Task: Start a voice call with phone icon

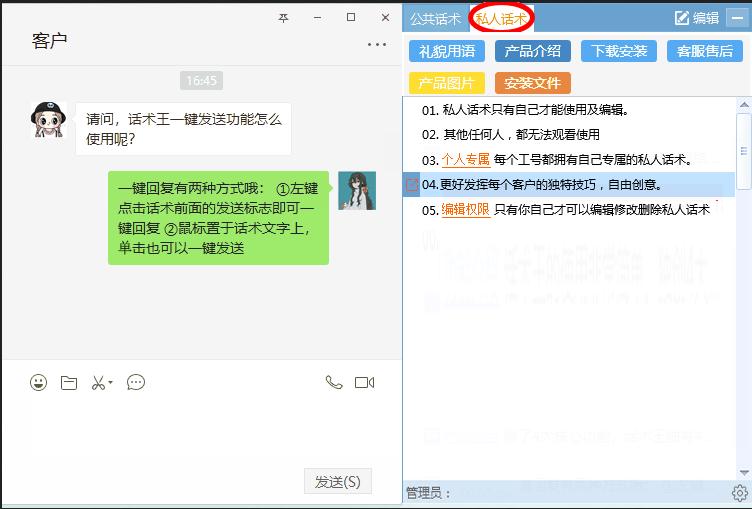Action: click(333, 382)
